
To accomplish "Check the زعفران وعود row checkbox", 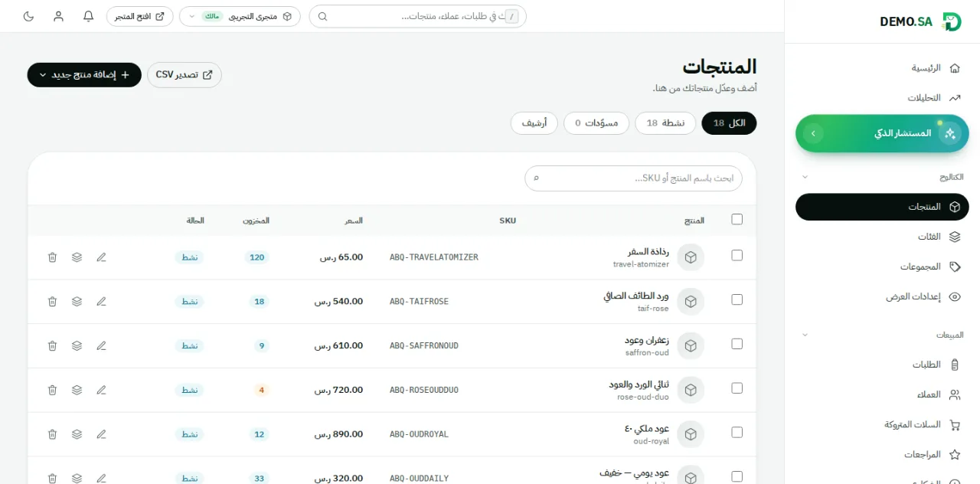I will click(737, 344).
